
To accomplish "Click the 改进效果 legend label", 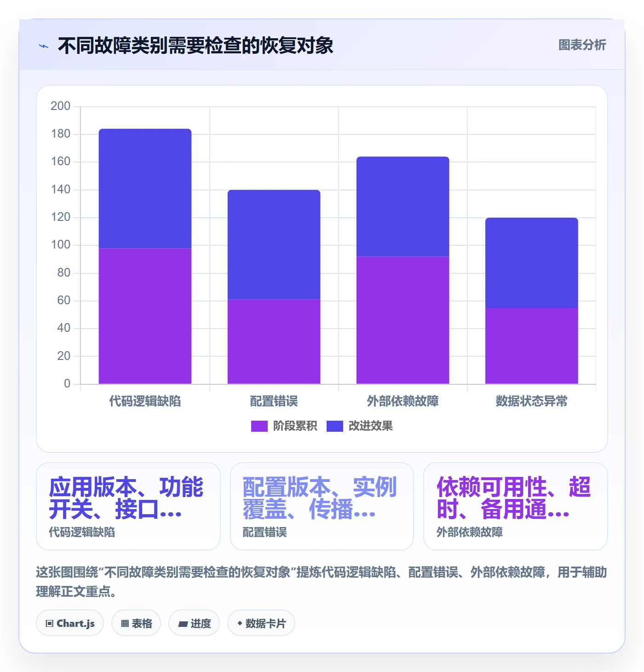I will pos(370,426).
